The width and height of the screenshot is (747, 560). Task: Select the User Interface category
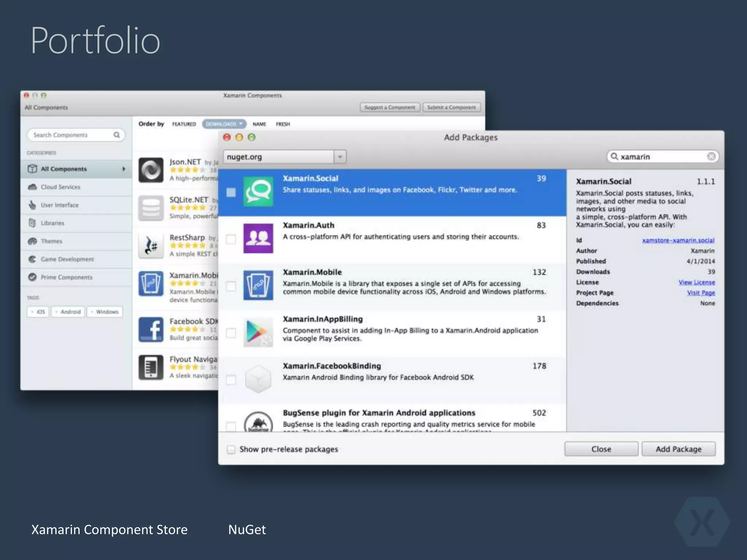76,205
